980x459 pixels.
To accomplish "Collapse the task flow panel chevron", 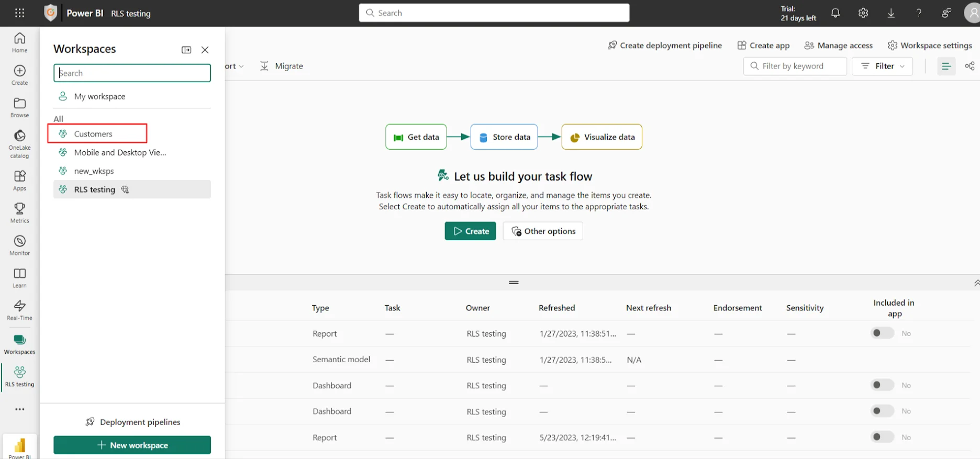I will pyautogui.click(x=976, y=283).
